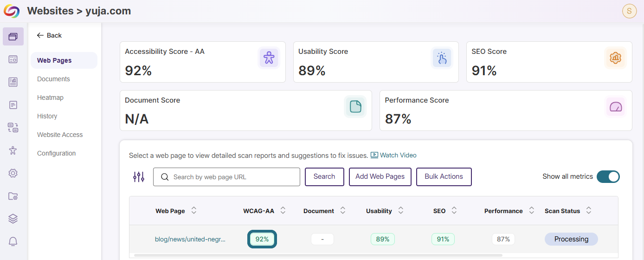The image size is (644, 260).
Task: Click the Performance Score card title
Action: coord(417,100)
